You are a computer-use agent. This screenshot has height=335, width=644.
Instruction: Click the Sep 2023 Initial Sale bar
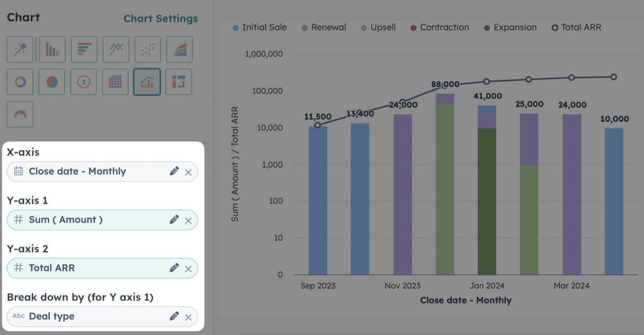pos(318,200)
